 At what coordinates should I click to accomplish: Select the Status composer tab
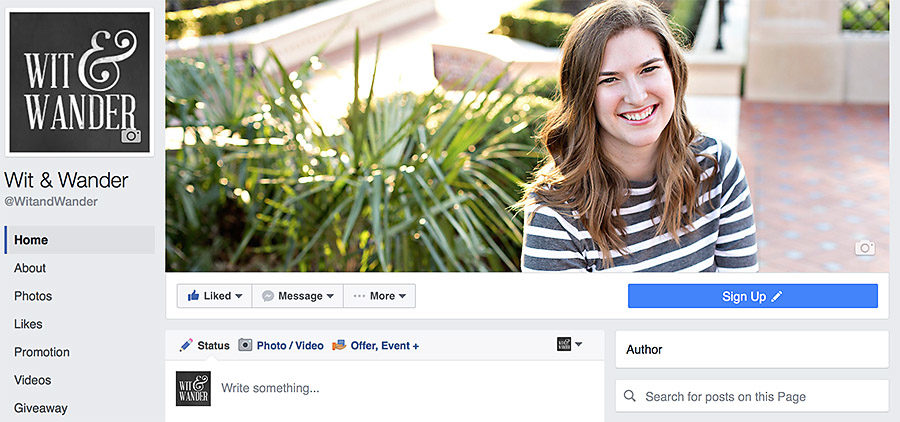click(x=204, y=345)
